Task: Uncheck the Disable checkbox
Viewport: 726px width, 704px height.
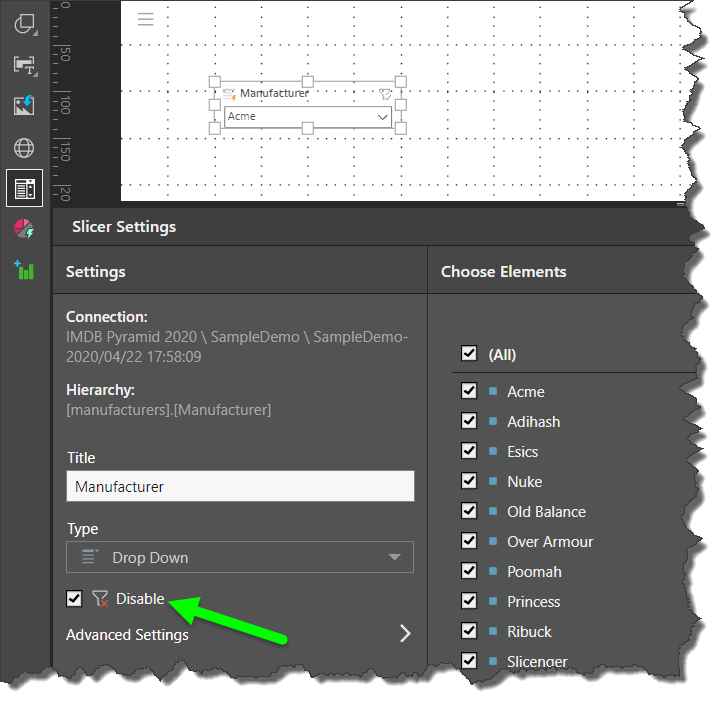Action: [x=74, y=599]
